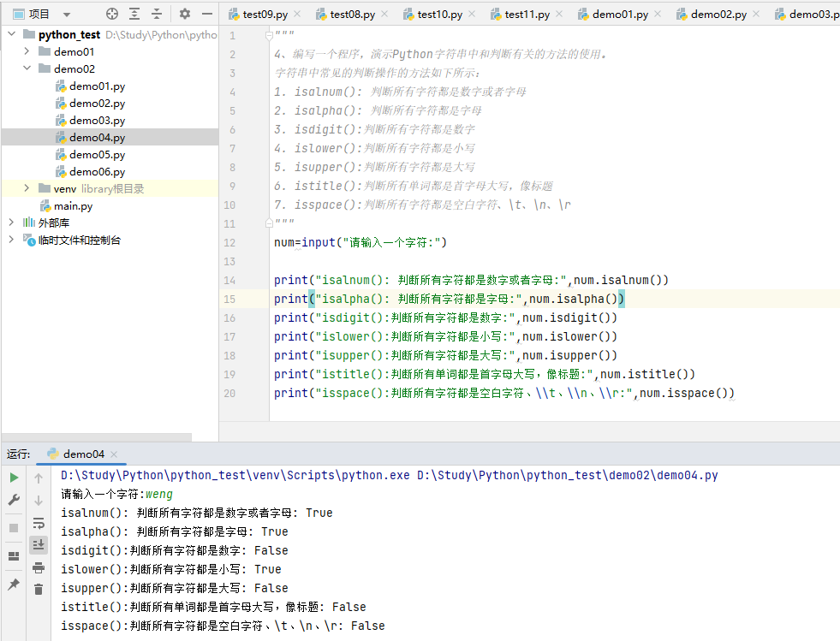Close the test08.py tab

(384, 14)
